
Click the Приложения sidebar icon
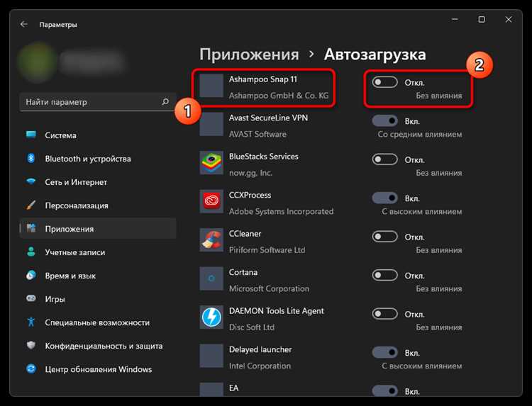click(x=31, y=228)
